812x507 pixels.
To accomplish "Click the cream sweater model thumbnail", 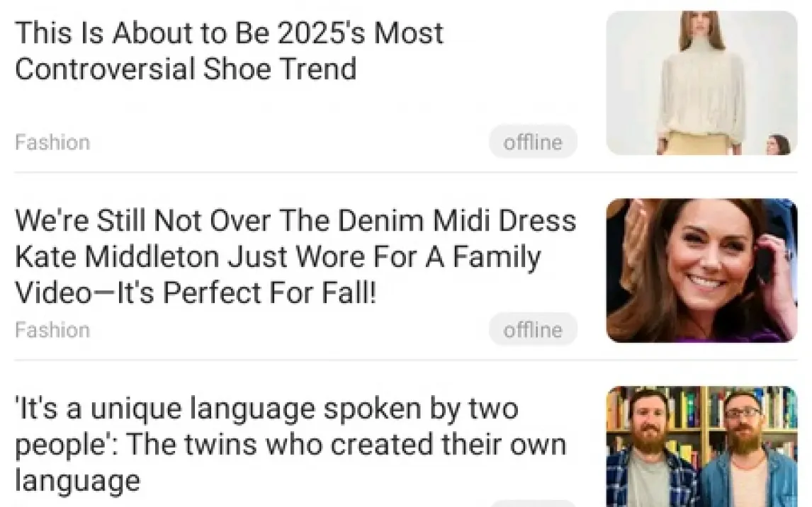I will click(701, 82).
